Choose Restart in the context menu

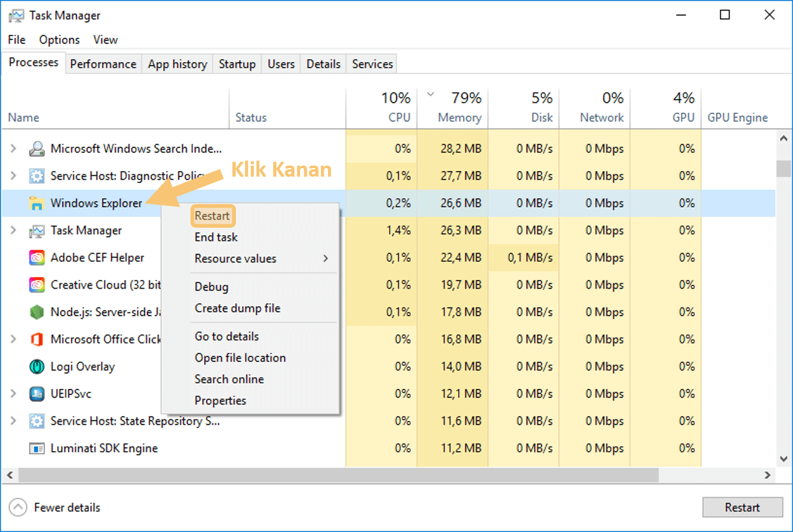pyautogui.click(x=212, y=216)
